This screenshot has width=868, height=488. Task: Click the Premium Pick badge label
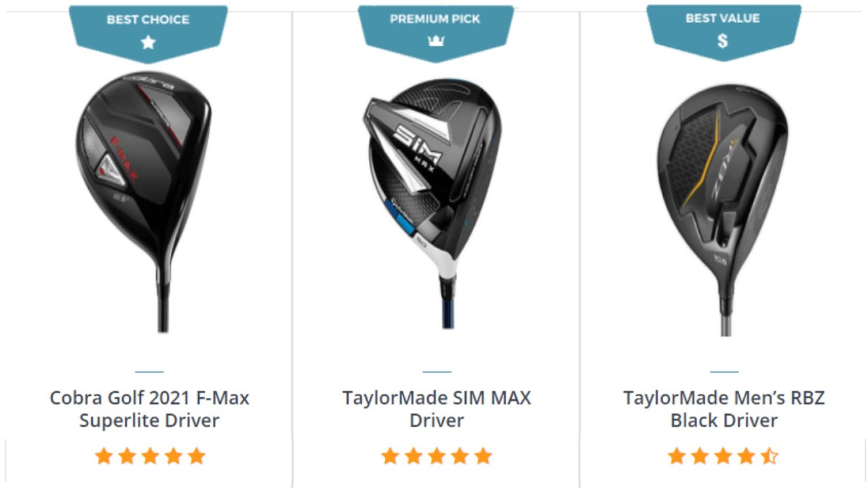(435, 19)
